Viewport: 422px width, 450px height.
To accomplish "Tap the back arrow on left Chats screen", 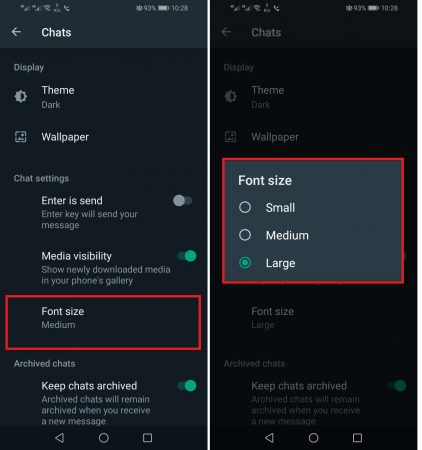I will pyautogui.click(x=16, y=32).
